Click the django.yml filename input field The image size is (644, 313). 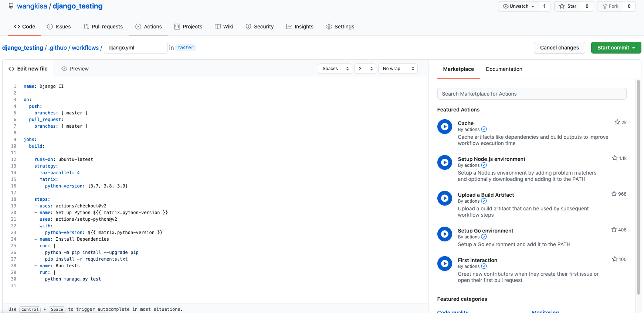click(136, 48)
